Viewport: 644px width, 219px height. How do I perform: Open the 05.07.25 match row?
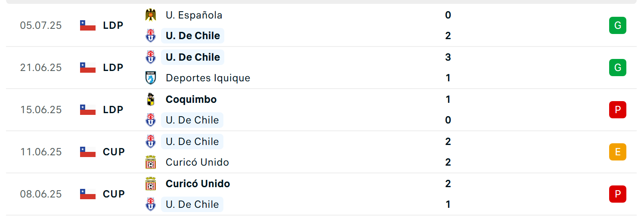click(x=321, y=25)
